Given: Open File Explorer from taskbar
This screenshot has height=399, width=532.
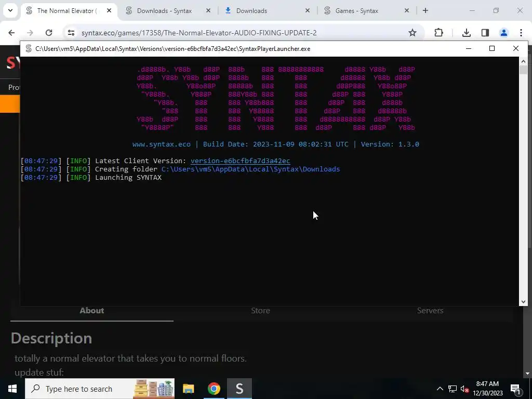Looking at the screenshot, I should coord(188,389).
